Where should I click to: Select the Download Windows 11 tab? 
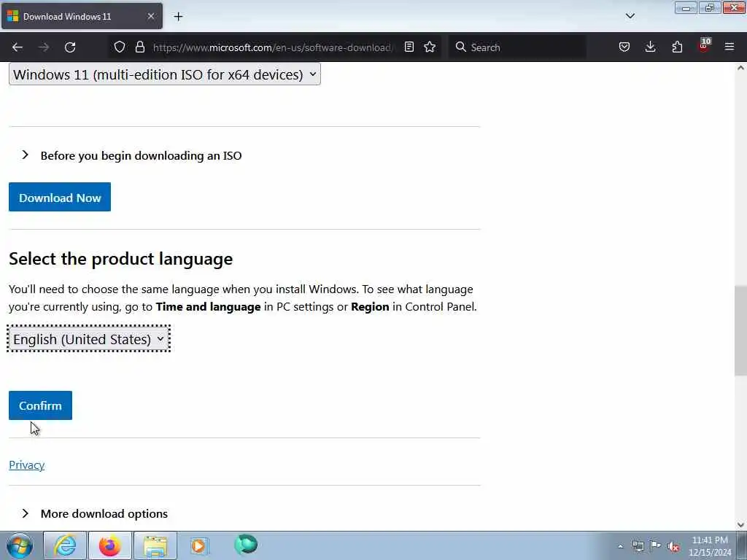click(82, 16)
